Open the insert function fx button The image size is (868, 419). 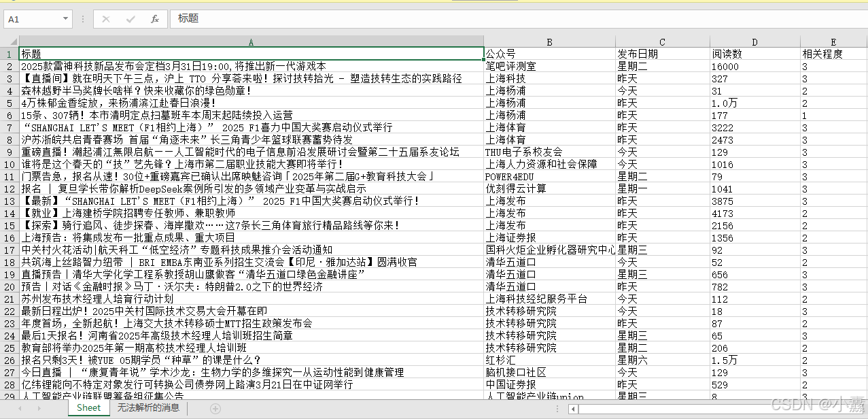coord(155,19)
